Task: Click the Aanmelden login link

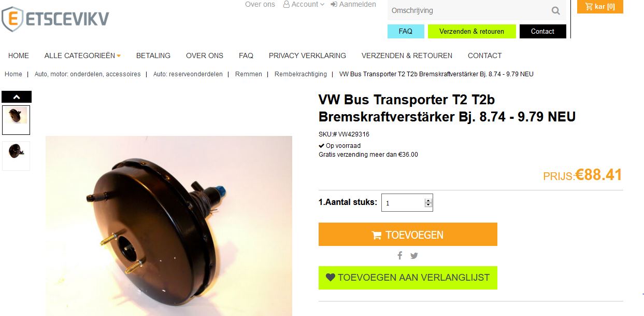Action: tap(353, 4)
